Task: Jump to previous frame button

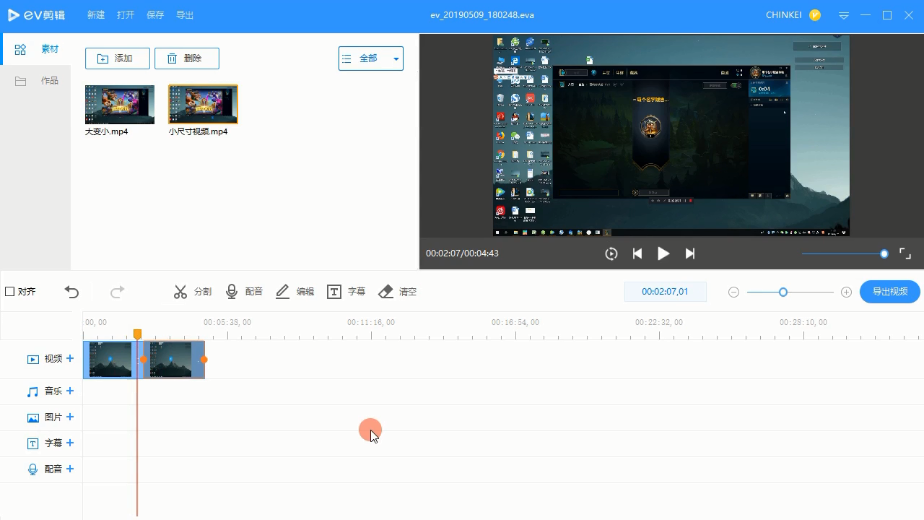Action: pos(637,254)
